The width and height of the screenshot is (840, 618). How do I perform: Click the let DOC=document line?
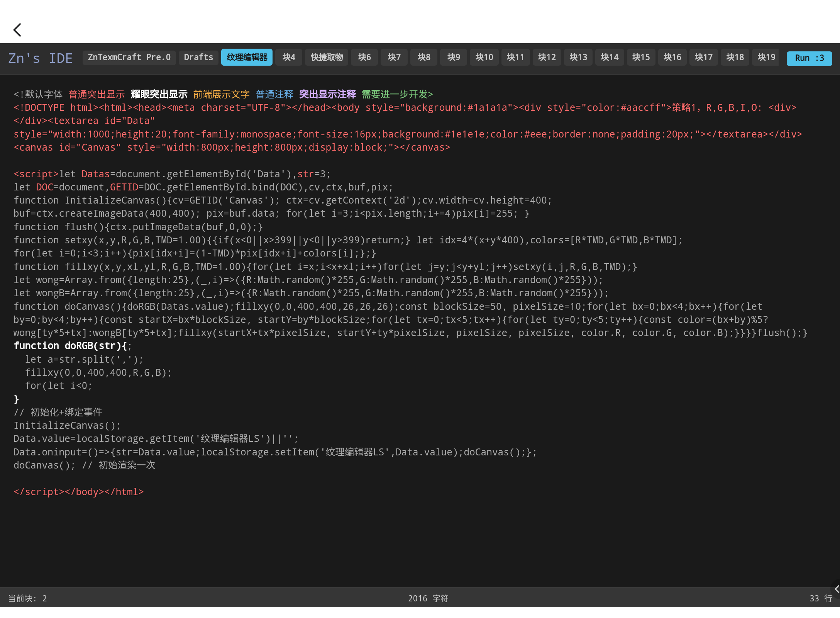[x=203, y=187]
